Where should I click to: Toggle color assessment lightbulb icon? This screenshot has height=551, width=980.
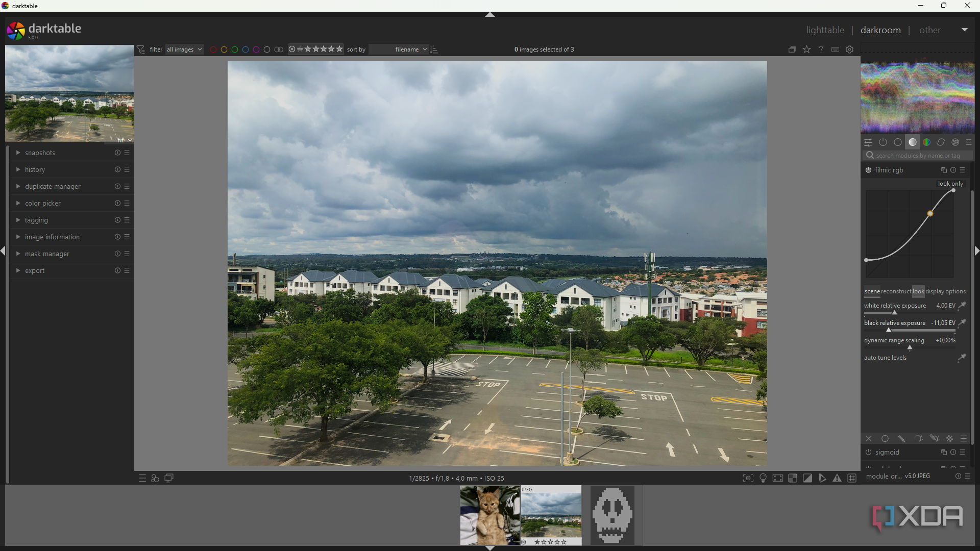763,478
